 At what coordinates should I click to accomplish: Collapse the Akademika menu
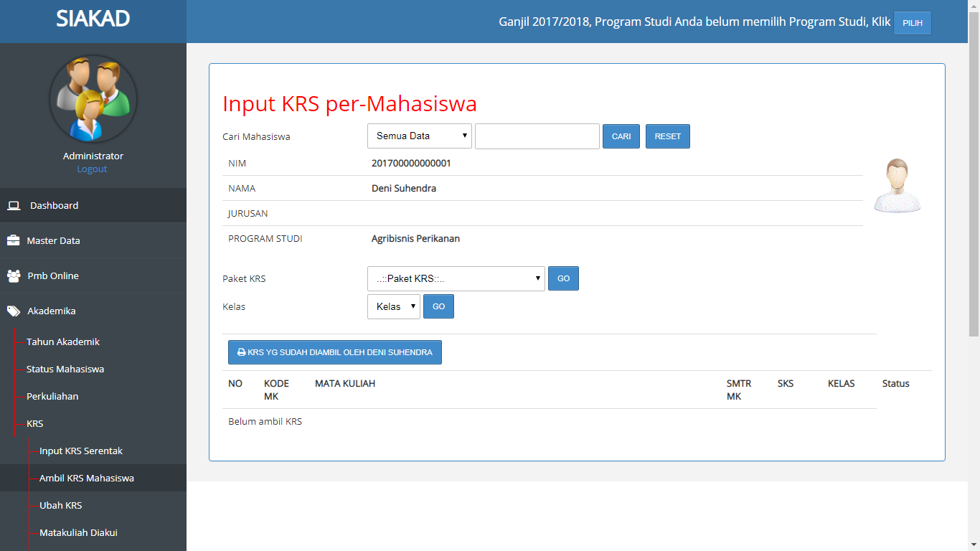click(93, 311)
